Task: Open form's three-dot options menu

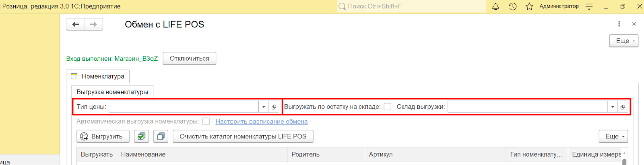Action: (619, 24)
